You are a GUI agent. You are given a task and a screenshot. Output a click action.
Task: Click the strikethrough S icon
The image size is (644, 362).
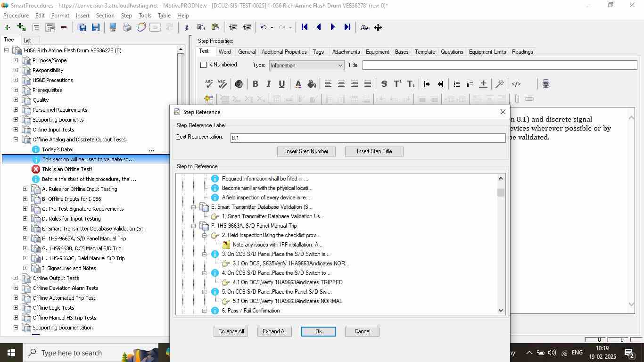(x=384, y=84)
